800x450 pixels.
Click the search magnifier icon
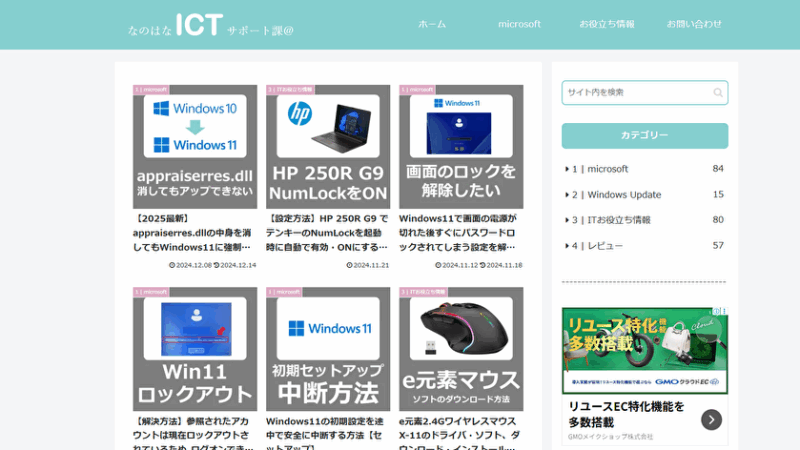[x=718, y=93]
